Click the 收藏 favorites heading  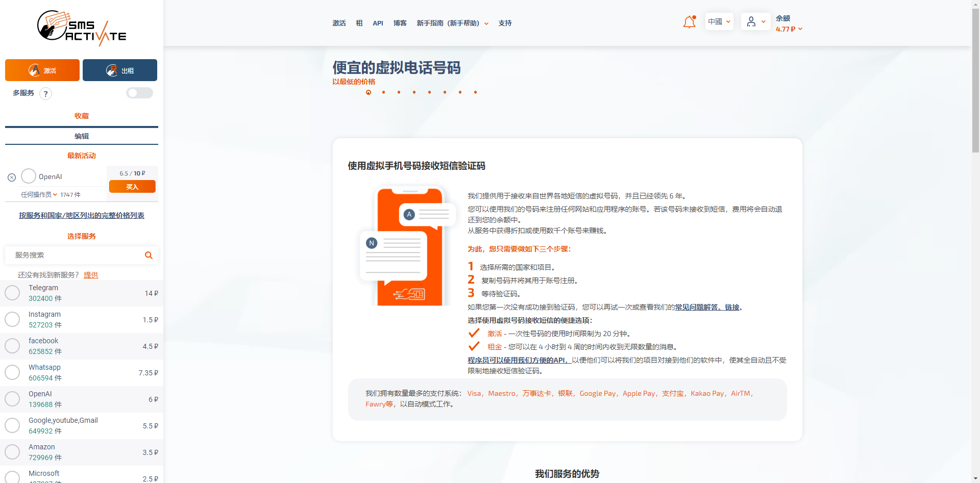pyautogui.click(x=82, y=116)
